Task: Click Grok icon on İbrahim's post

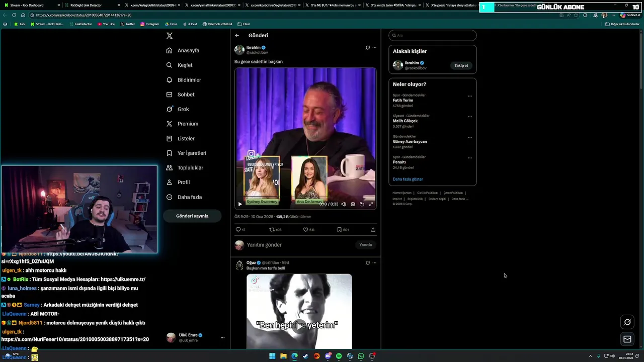Action: pyautogui.click(x=367, y=48)
